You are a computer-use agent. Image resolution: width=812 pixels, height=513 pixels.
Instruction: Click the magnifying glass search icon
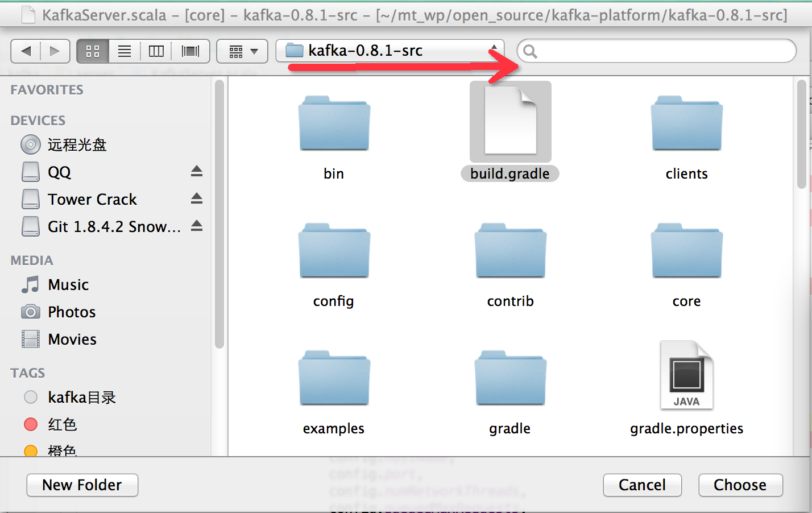click(530, 51)
